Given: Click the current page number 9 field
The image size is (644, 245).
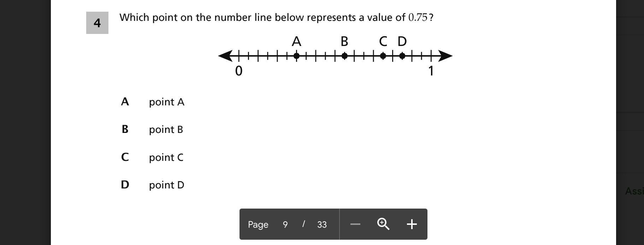Looking at the screenshot, I should click(x=285, y=224).
